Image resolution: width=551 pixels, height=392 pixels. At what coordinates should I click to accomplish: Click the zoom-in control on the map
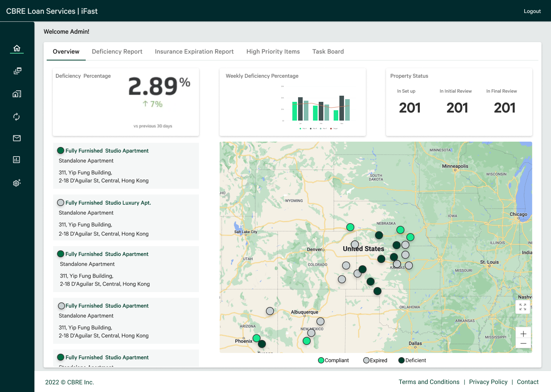523,333
